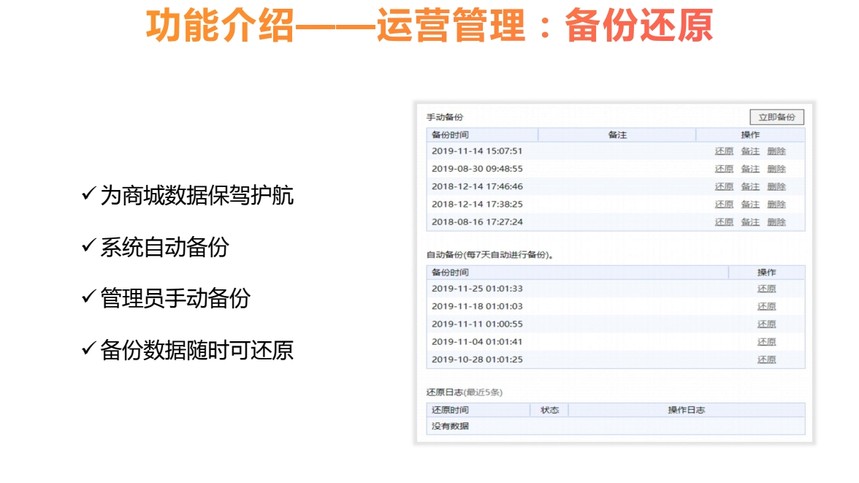Screen dimensions: 859x483
Task: Restore the 2019-11-11 01:00:55 automatic backup
Action: point(766,324)
